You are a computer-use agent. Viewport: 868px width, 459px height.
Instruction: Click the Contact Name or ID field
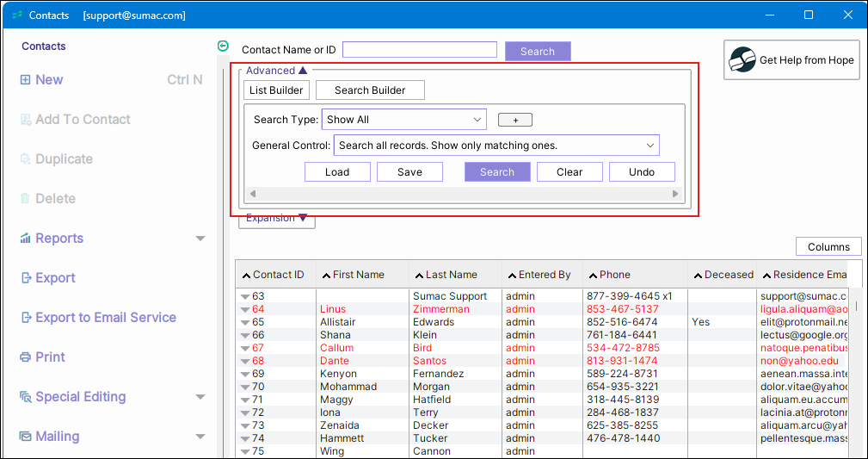click(419, 50)
